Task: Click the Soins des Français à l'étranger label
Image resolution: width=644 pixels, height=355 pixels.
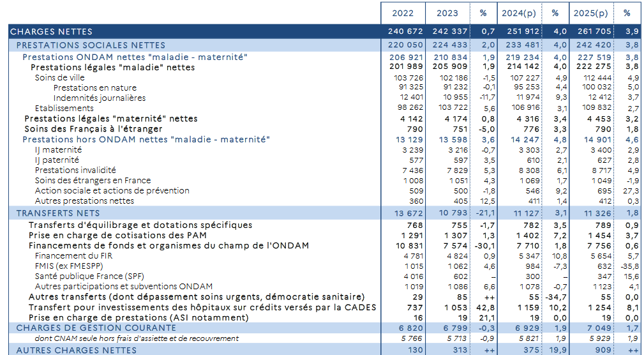Action: [x=93, y=129]
